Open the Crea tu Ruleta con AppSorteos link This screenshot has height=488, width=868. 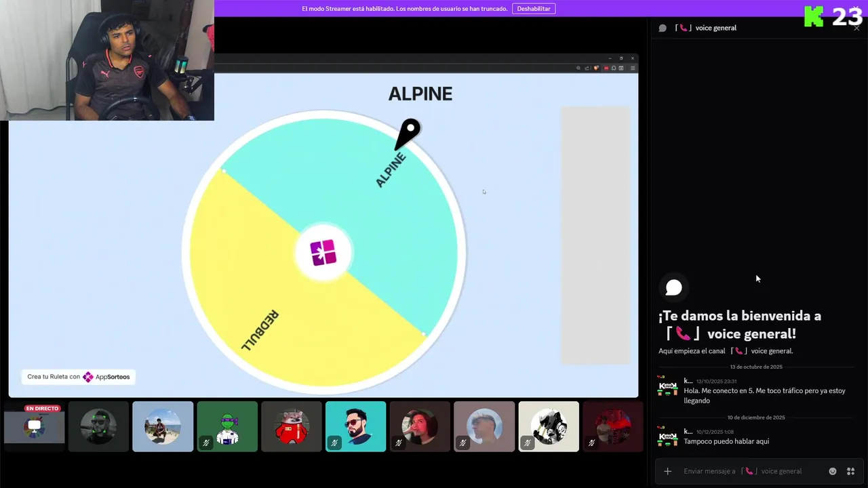coord(79,377)
